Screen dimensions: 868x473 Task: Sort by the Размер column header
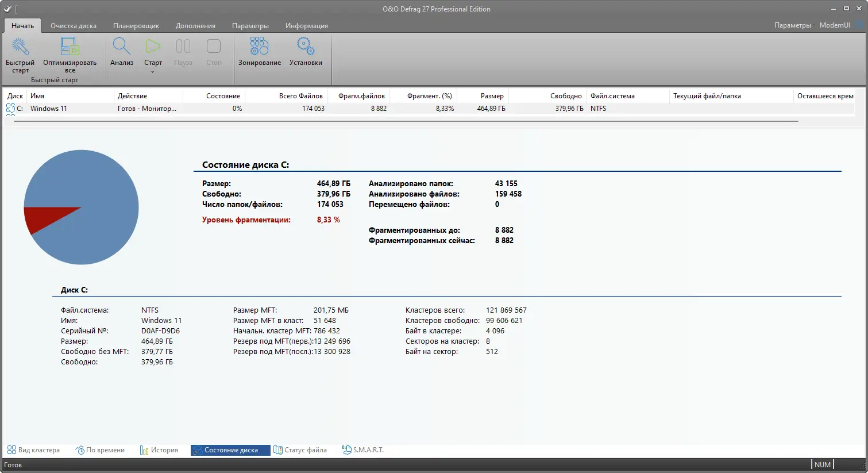483,96
